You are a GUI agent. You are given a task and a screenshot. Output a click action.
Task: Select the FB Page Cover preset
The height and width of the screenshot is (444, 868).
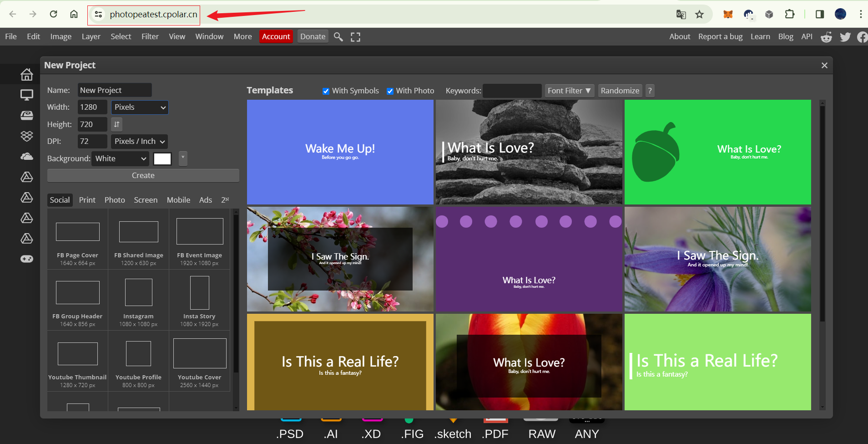point(78,240)
